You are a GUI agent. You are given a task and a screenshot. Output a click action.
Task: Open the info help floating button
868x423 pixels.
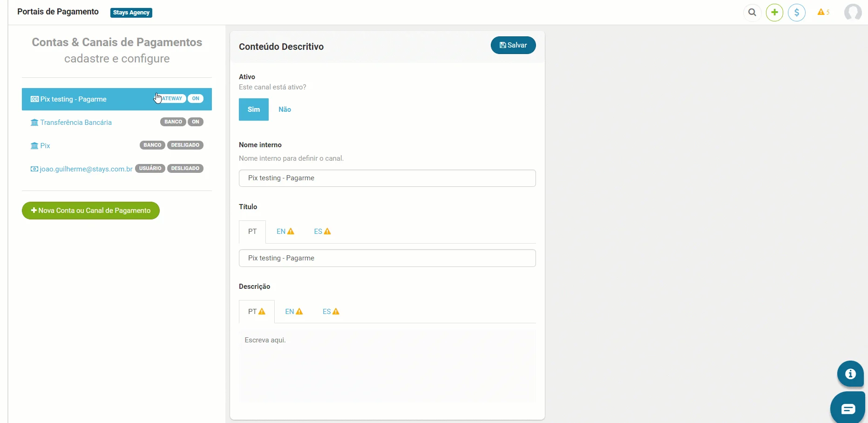tap(850, 374)
